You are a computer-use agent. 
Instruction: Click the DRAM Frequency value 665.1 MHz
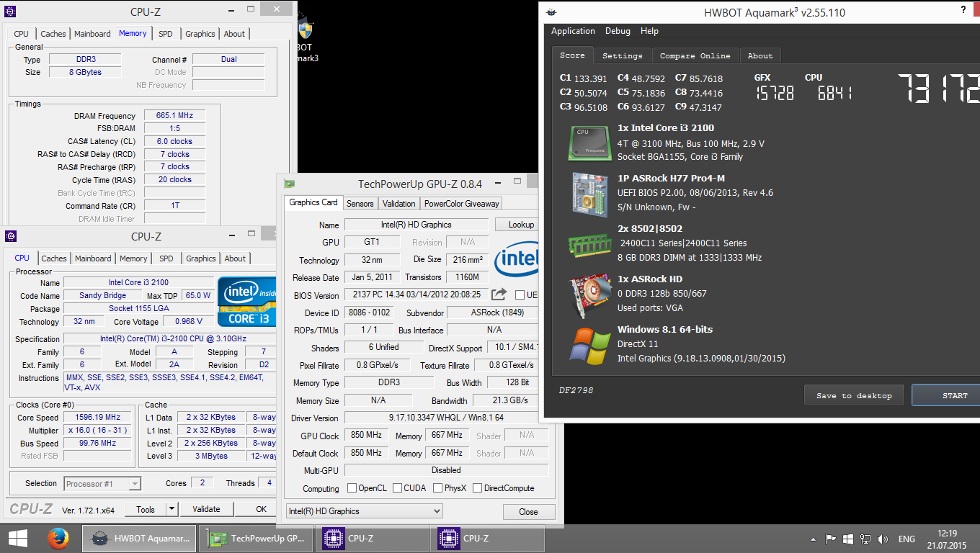[x=175, y=116]
